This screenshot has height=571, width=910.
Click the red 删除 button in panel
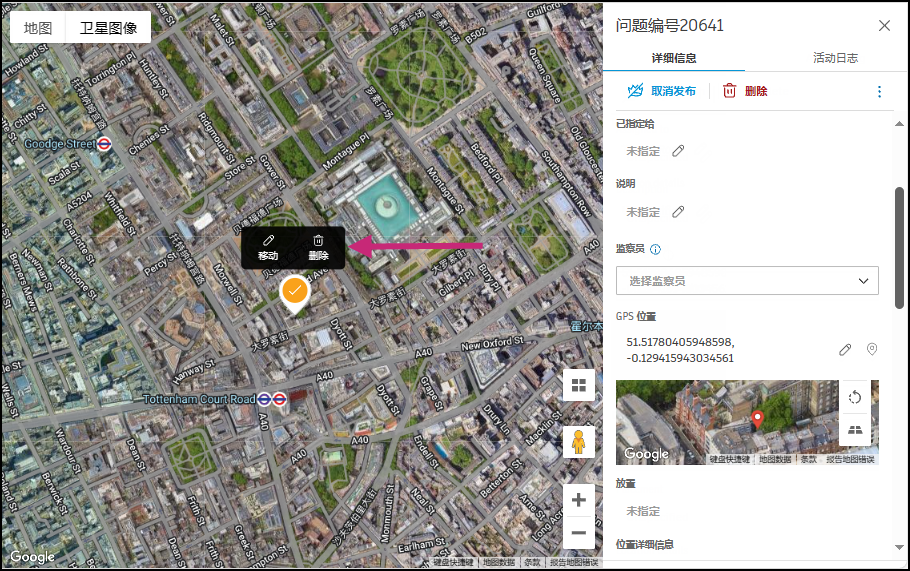(x=745, y=91)
